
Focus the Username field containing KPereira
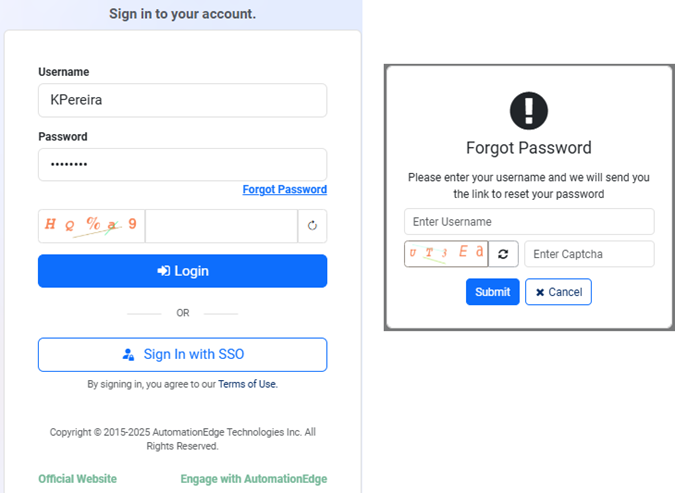pyautogui.click(x=182, y=100)
